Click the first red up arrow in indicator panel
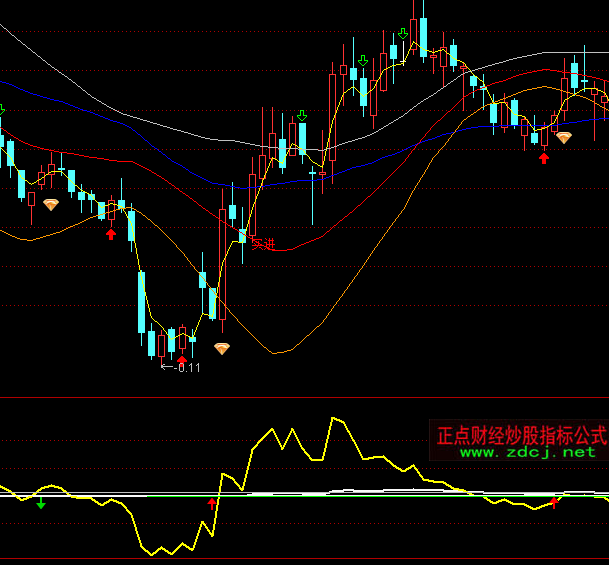609x565 pixels. pos(211,504)
